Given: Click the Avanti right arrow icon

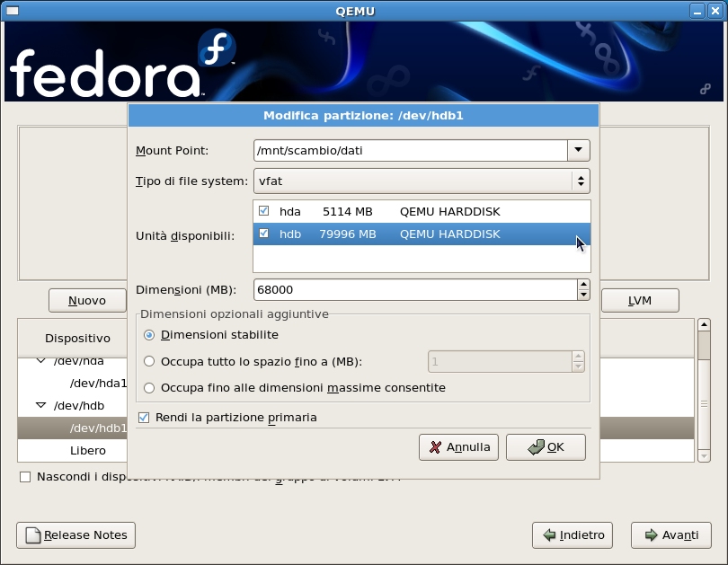Looking at the screenshot, I should [x=652, y=535].
